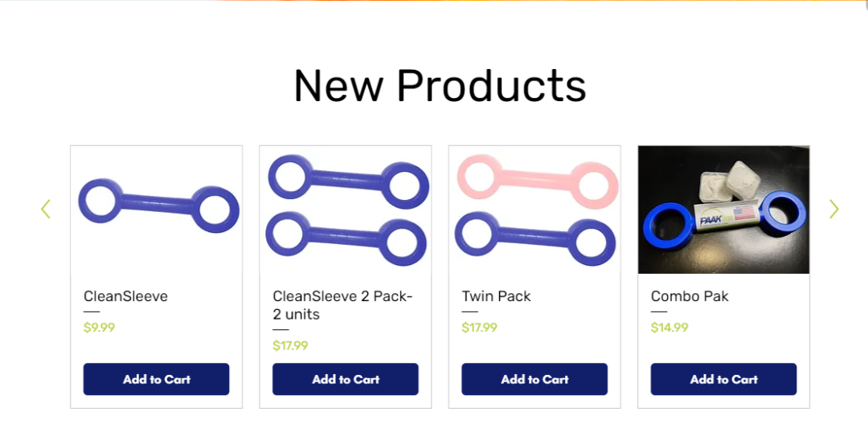Open the Combo Pak product title

click(x=690, y=296)
